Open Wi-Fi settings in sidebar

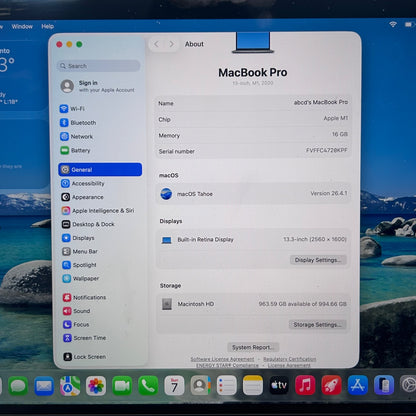(x=72, y=109)
